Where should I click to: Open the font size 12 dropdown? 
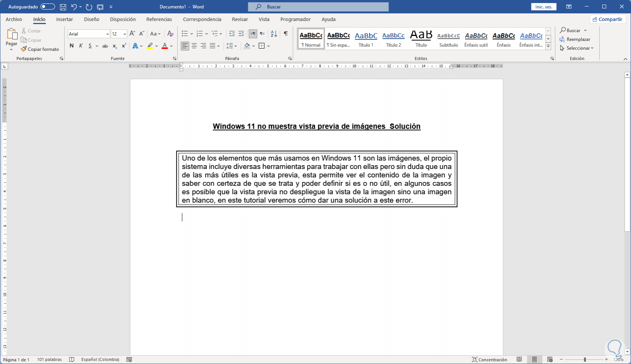pyautogui.click(x=125, y=34)
